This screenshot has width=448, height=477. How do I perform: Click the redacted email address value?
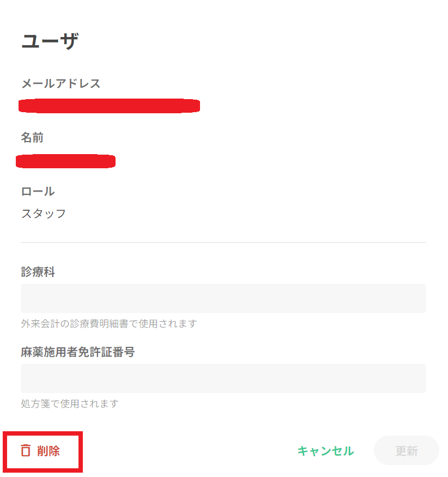(x=109, y=106)
